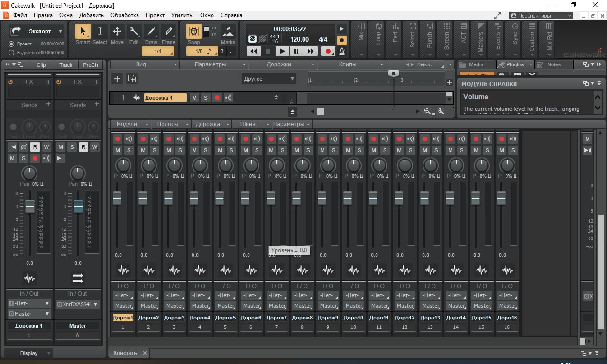The height and width of the screenshot is (364, 607).
Task: Start playback with the Play button
Action: (x=282, y=51)
